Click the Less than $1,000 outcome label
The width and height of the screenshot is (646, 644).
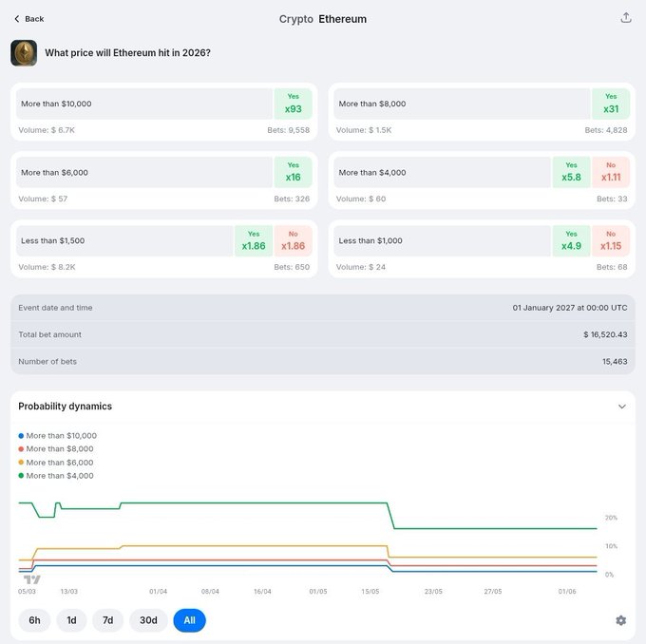[x=370, y=240]
